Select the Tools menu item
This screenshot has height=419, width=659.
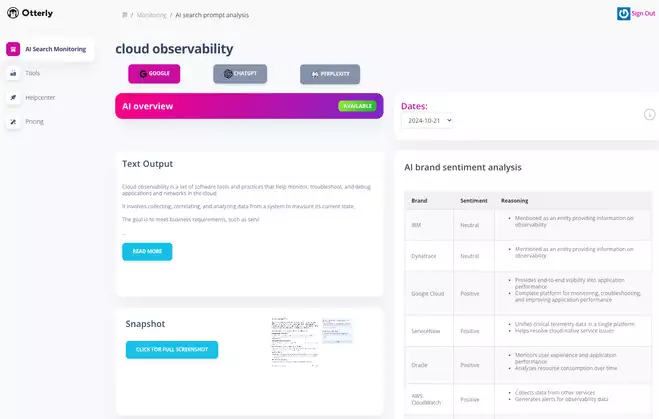tap(32, 73)
